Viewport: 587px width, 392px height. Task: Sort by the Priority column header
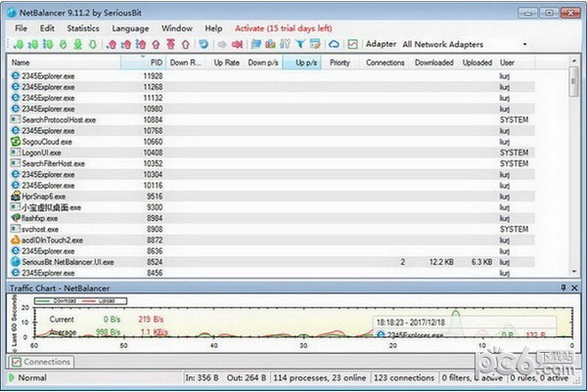click(339, 63)
